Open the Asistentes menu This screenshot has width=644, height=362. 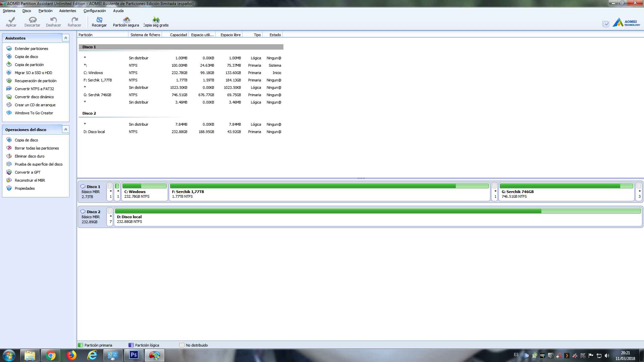point(67,11)
